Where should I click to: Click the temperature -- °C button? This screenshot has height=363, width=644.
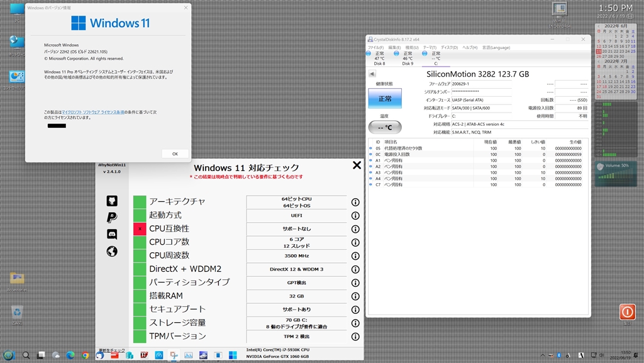point(384,127)
